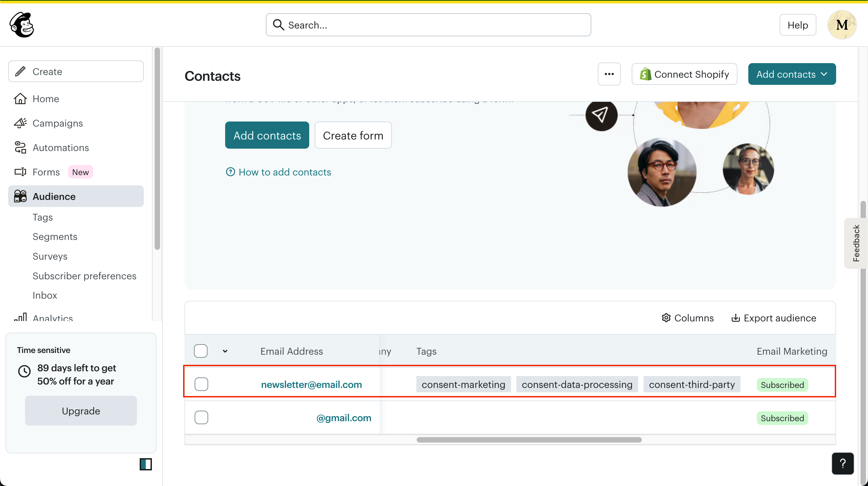
Task: Click the Mailchimp Freddie logo
Action: [x=22, y=25]
